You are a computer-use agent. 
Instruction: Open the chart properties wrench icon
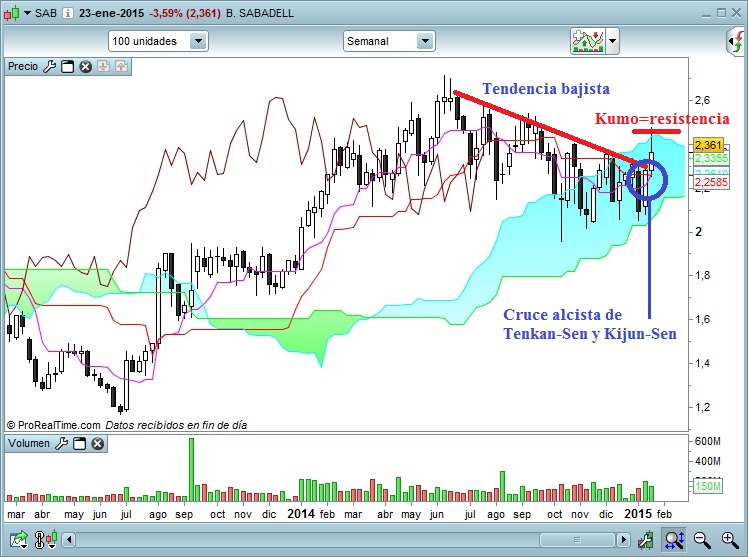click(x=646, y=540)
